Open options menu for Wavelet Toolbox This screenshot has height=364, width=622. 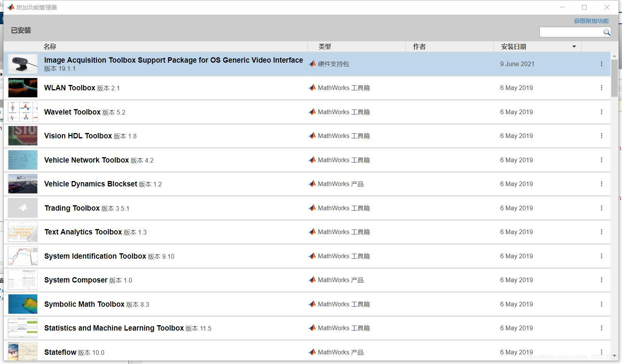[602, 112]
